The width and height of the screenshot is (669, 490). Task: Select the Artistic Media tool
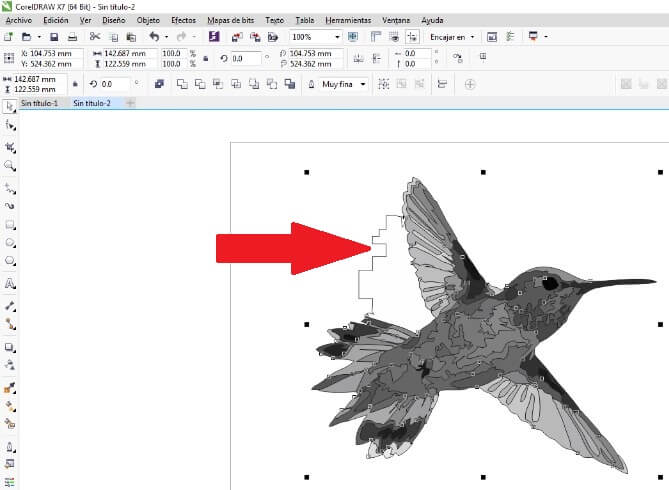[x=10, y=206]
